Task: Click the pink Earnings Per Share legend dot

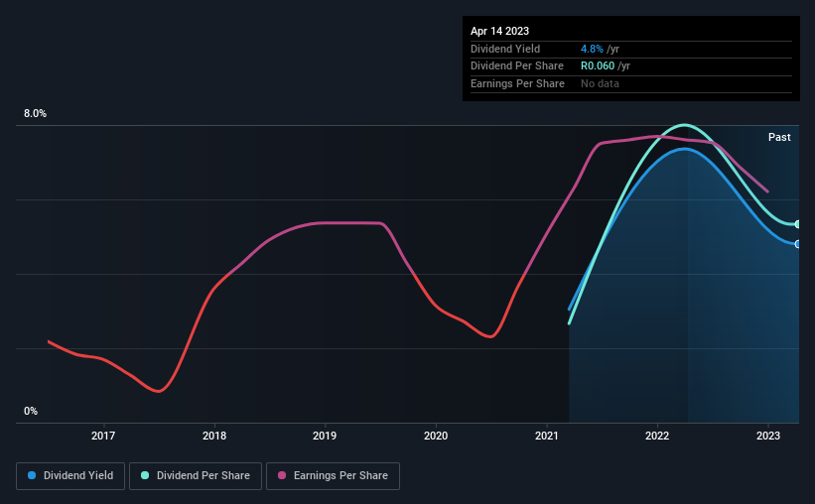Action: (282, 475)
